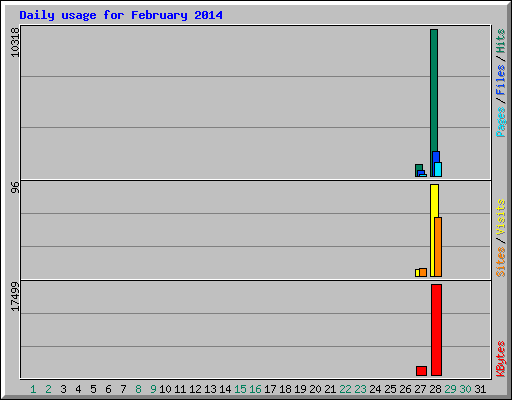Click day 5 on the x-axis
Viewport: 512px width, 400px height.
click(x=93, y=389)
